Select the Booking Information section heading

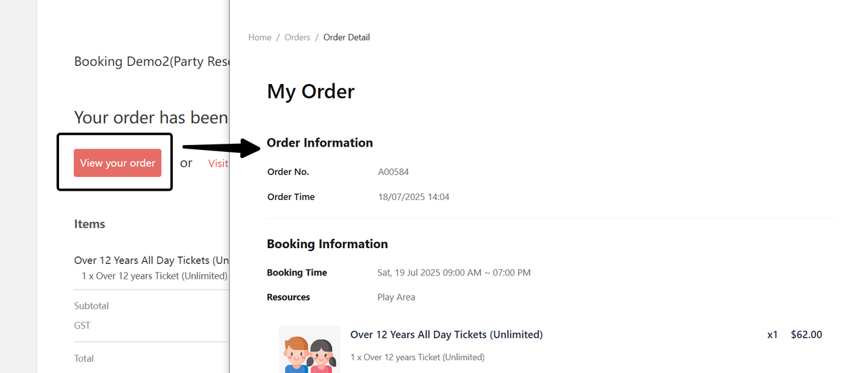pos(327,244)
